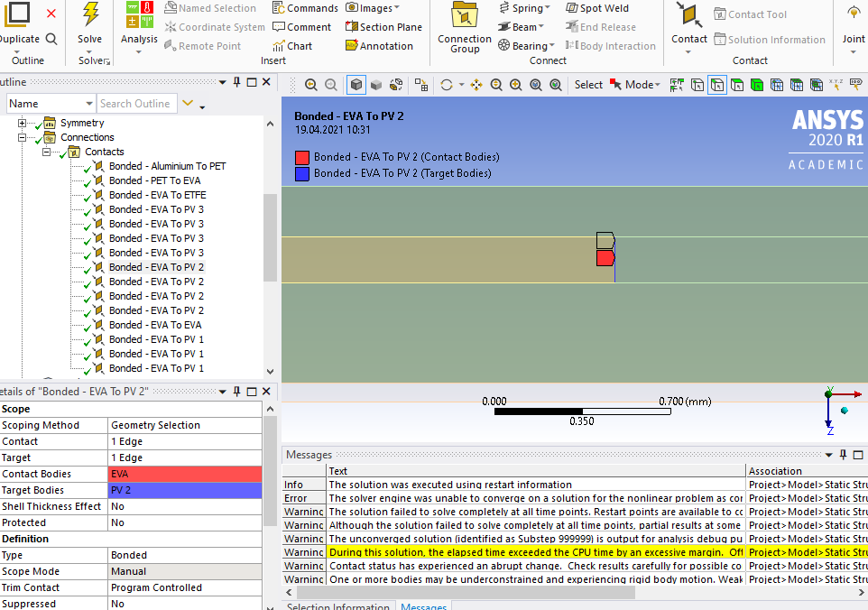
Task: Click the Solve lightning bolt icon
Action: click(90, 15)
